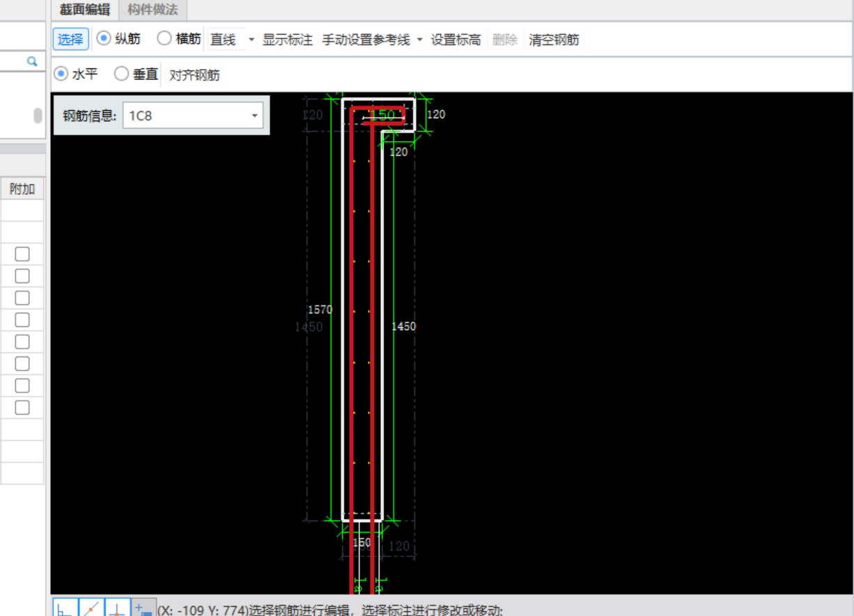
Task: Tick the last checkbox under 附加 column
Action: click(x=22, y=407)
